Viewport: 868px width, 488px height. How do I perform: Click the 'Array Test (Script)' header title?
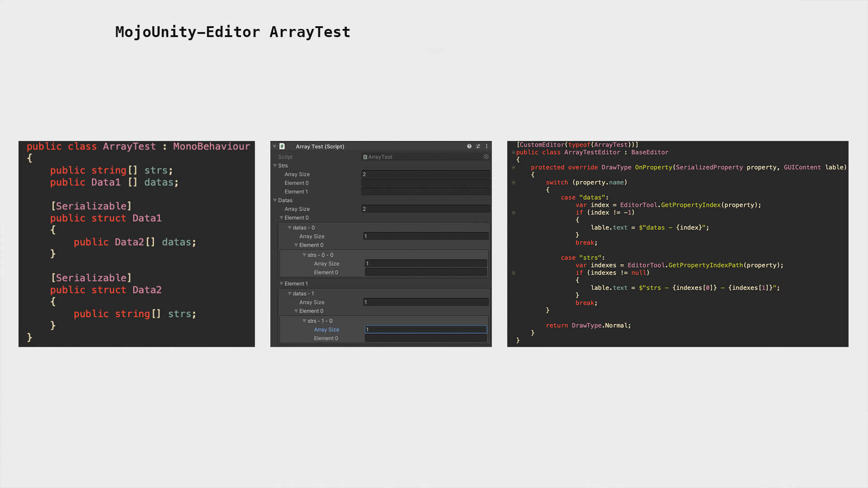pos(320,146)
